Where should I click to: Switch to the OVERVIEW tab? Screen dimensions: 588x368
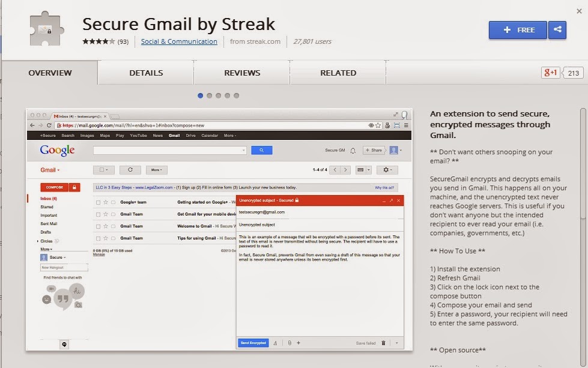pyautogui.click(x=50, y=73)
